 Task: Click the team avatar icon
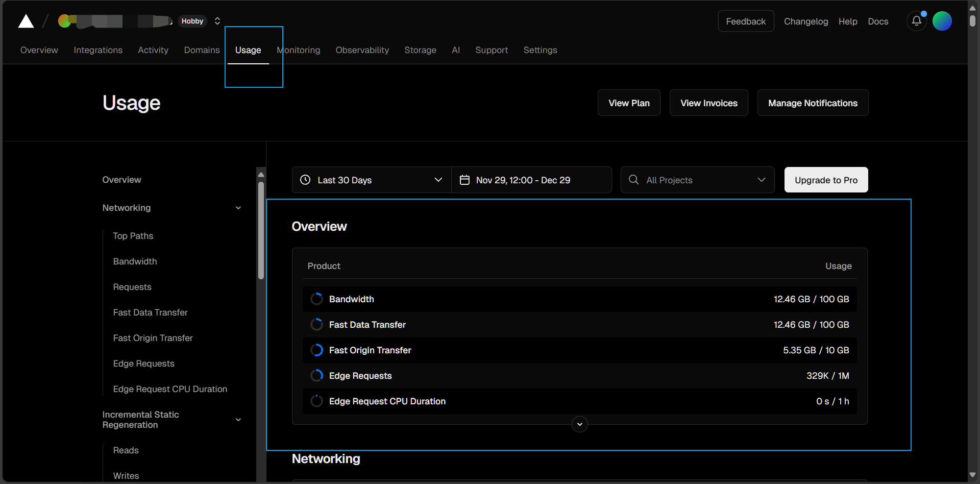64,21
